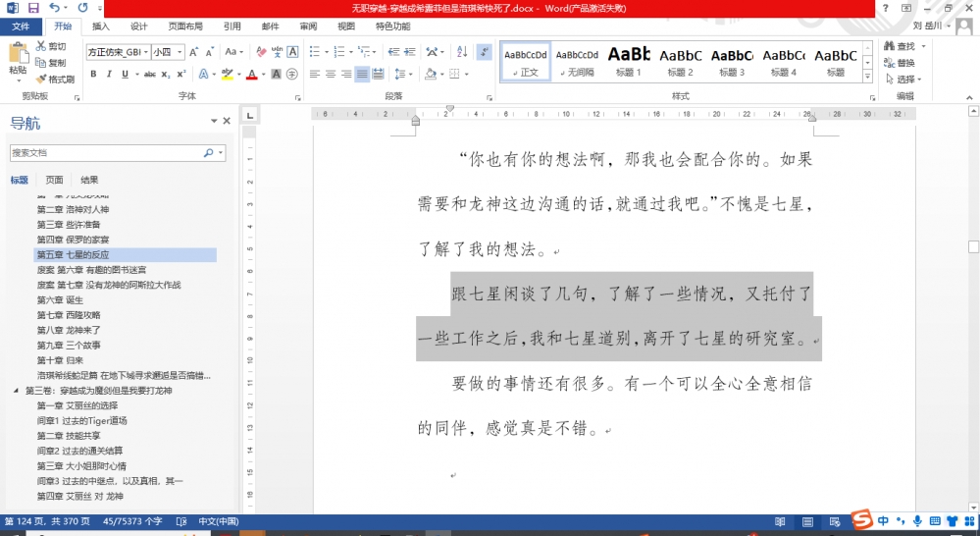The width and height of the screenshot is (980, 536).
Task: Switch to the 审阅 ribbon tab
Action: pyautogui.click(x=308, y=27)
